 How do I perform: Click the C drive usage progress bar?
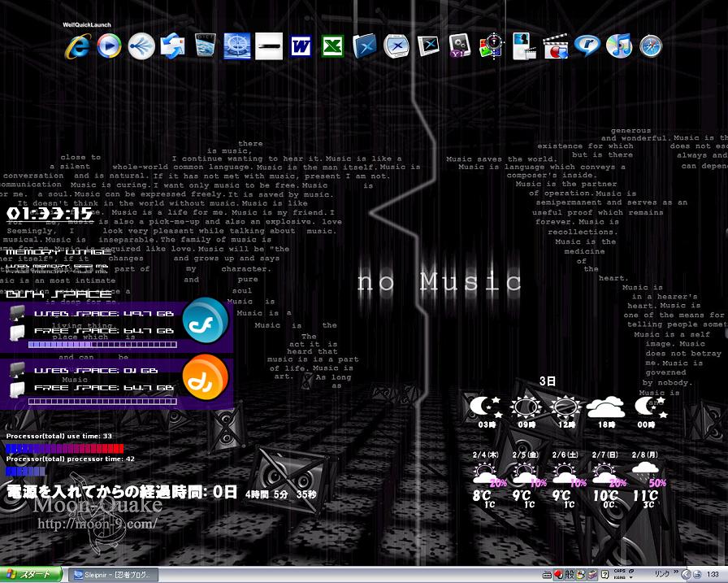point(102,345)
